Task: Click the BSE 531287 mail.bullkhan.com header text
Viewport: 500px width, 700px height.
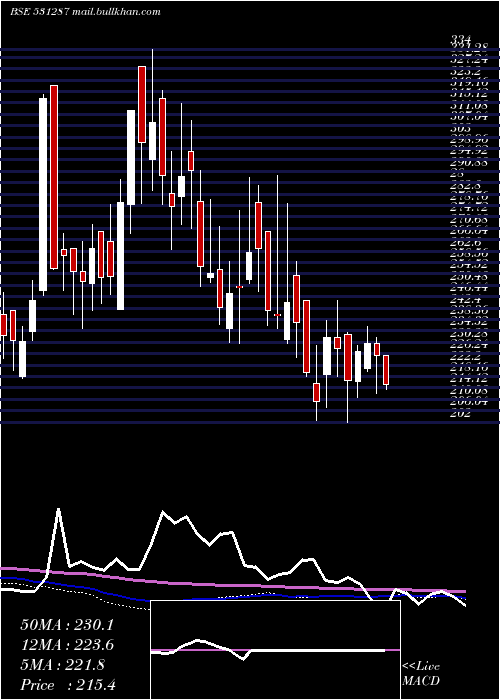Action: pyautogui.click(x=85, y=12)
